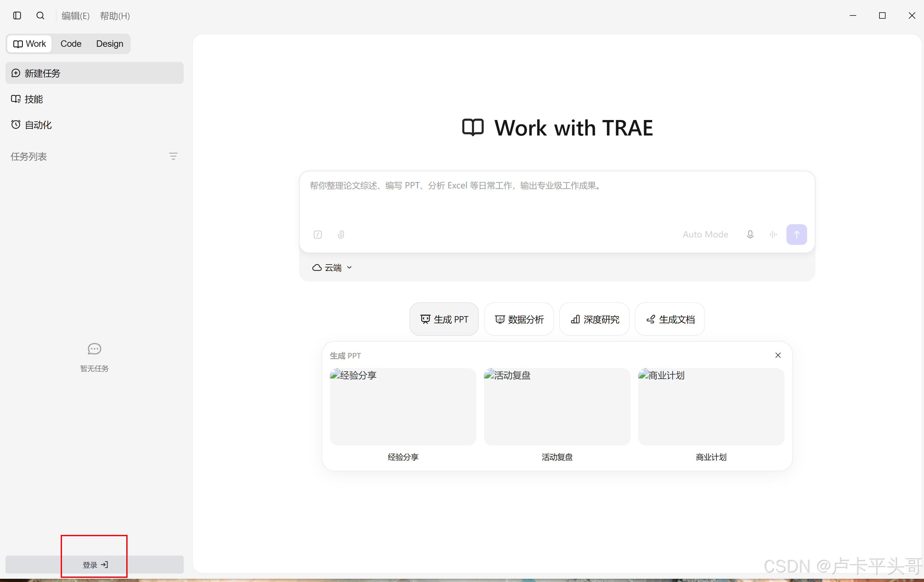Click the 暂无任务 empty state text
Image resolution: width=924 pixels, height=582 pixels.
pos(94,368)
